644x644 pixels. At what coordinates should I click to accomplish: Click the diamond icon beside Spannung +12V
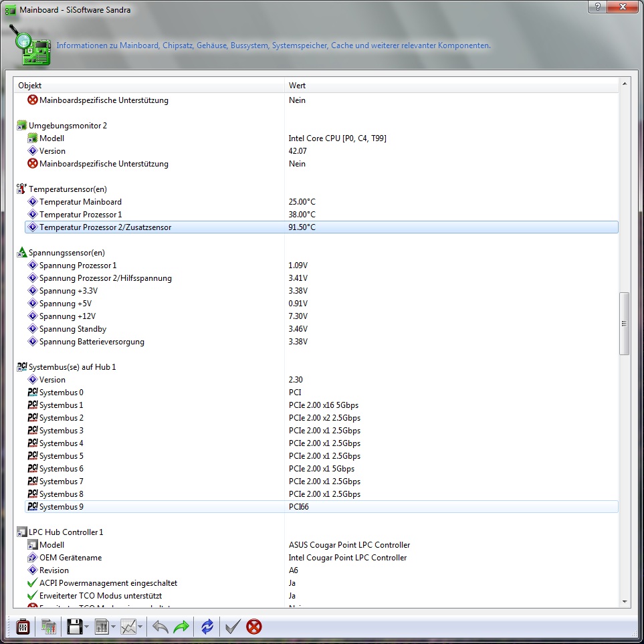click(33, 316)
